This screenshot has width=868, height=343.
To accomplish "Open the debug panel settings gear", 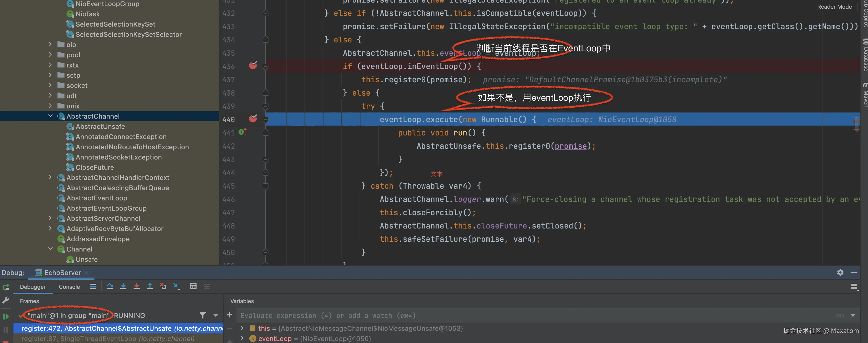I will coord(840,272).
